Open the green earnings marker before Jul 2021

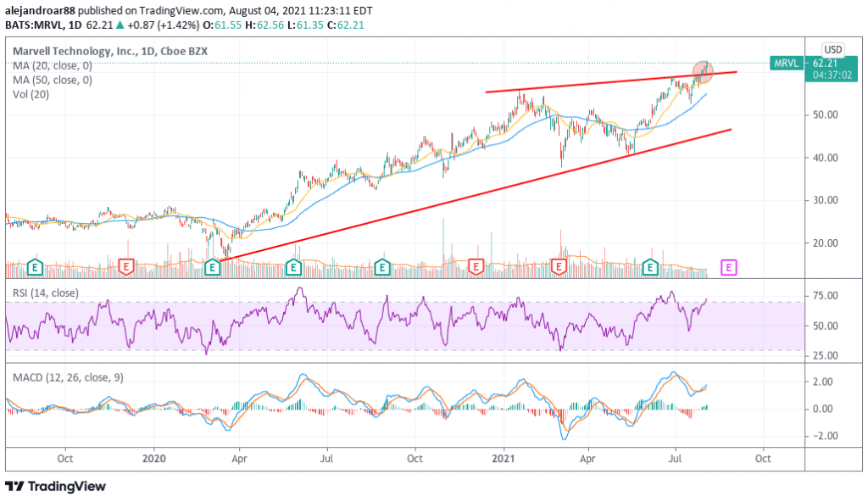650,268
